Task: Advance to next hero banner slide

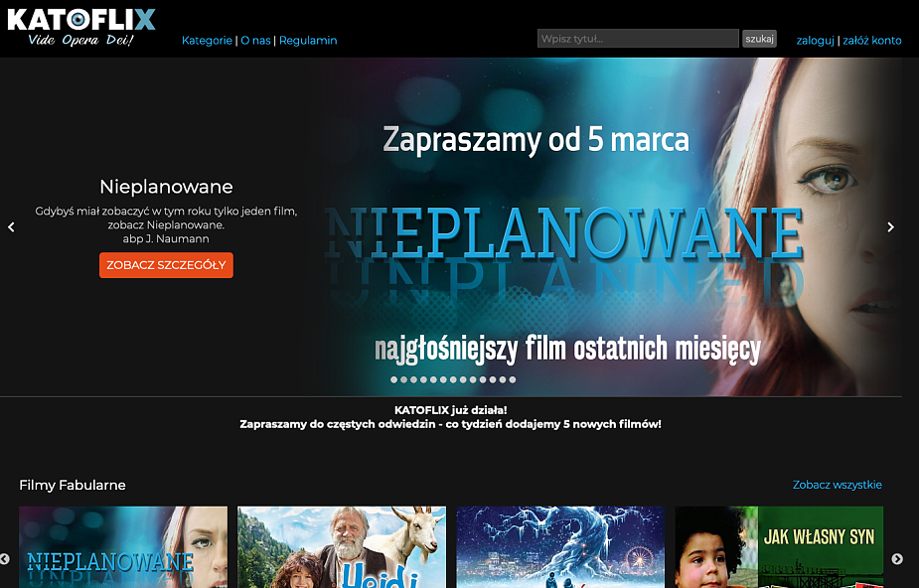Action: (x=890, y=227)
